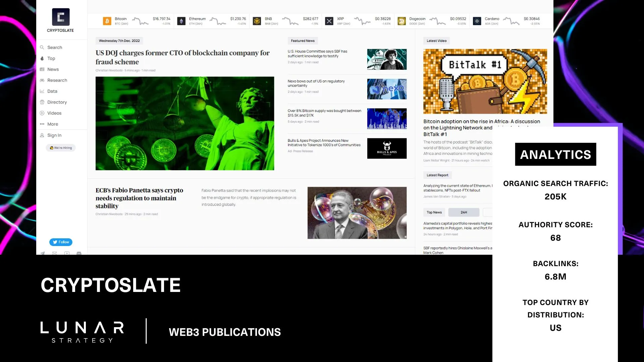Open the Directory menu item
This screenshot has width=644, height=362.
click(57, 102)
